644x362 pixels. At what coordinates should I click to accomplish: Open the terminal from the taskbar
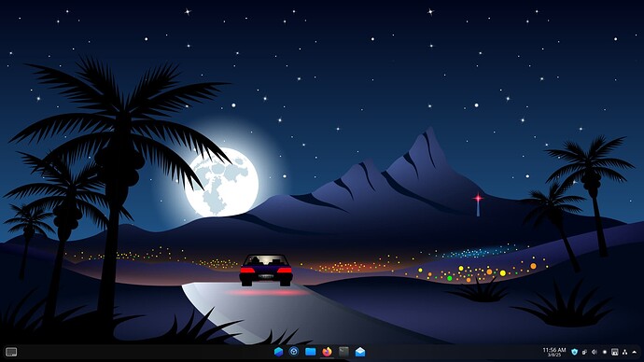343,352
